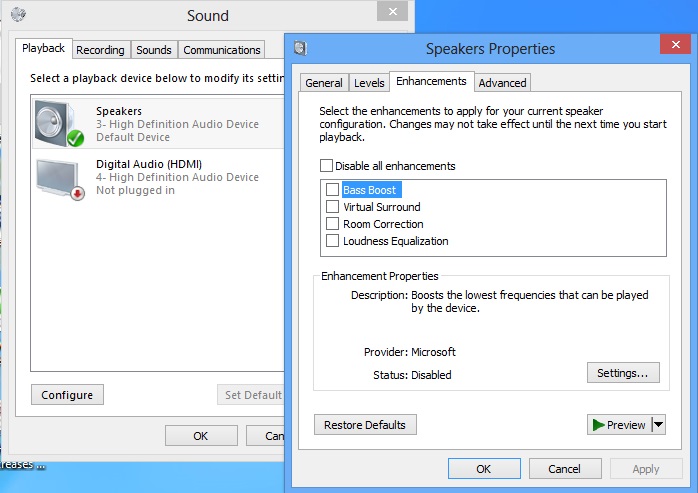Select the Bass Boost label text
The width and height of the screenshot is (698, 493).
coord(369,190)
